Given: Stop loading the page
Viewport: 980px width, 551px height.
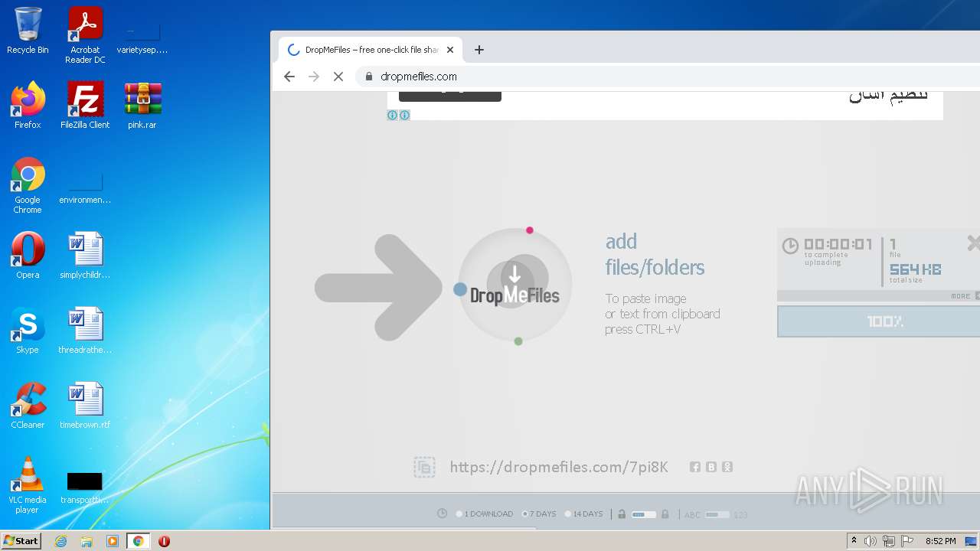Looking at the screenshot, I should click(338, 77).
